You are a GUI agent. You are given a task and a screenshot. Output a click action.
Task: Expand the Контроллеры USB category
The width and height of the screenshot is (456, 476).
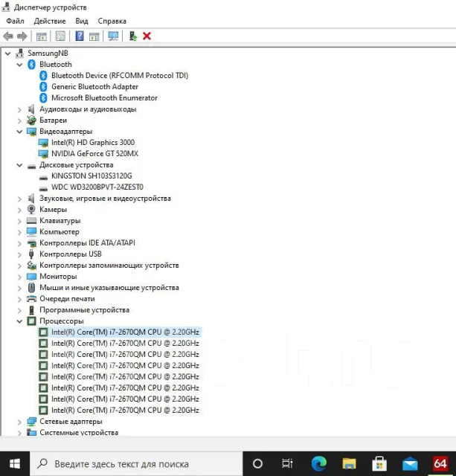tap(20, 254)
